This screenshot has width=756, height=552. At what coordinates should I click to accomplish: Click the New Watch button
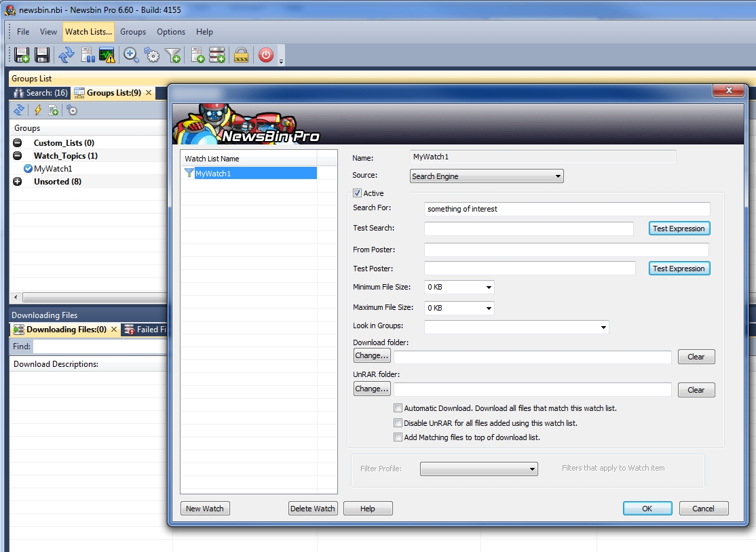click(205, 509)
